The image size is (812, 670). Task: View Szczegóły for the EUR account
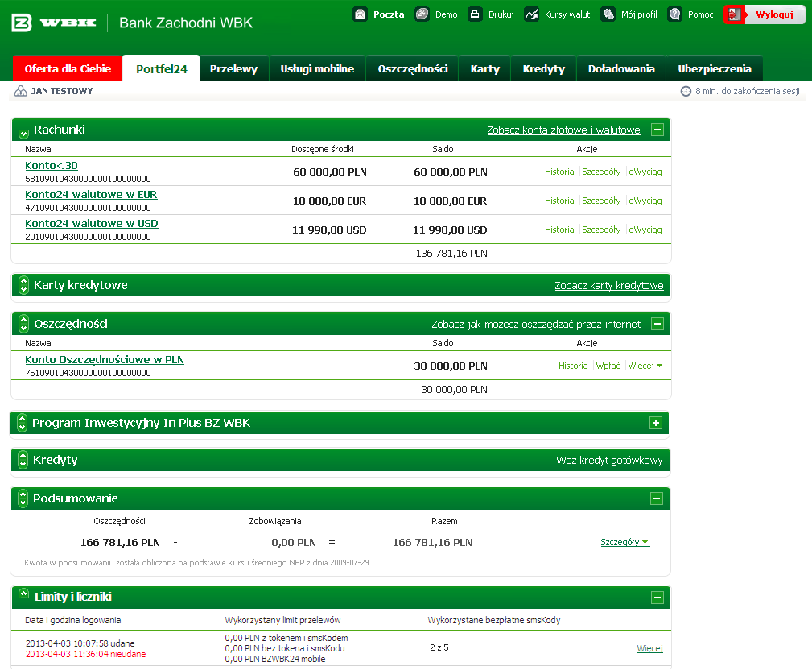[x=601, y=201]
